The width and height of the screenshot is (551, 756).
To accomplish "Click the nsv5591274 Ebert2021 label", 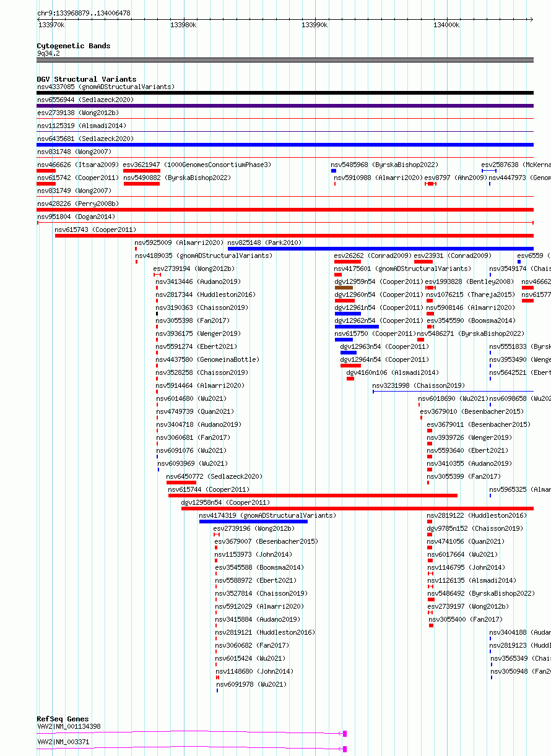I will pos(197,346).
